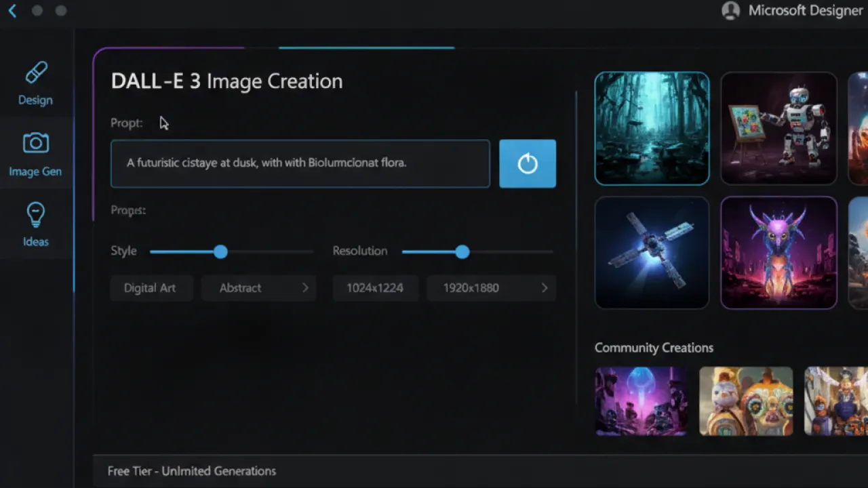Select the Image Gen camera icon

point(36,142)
